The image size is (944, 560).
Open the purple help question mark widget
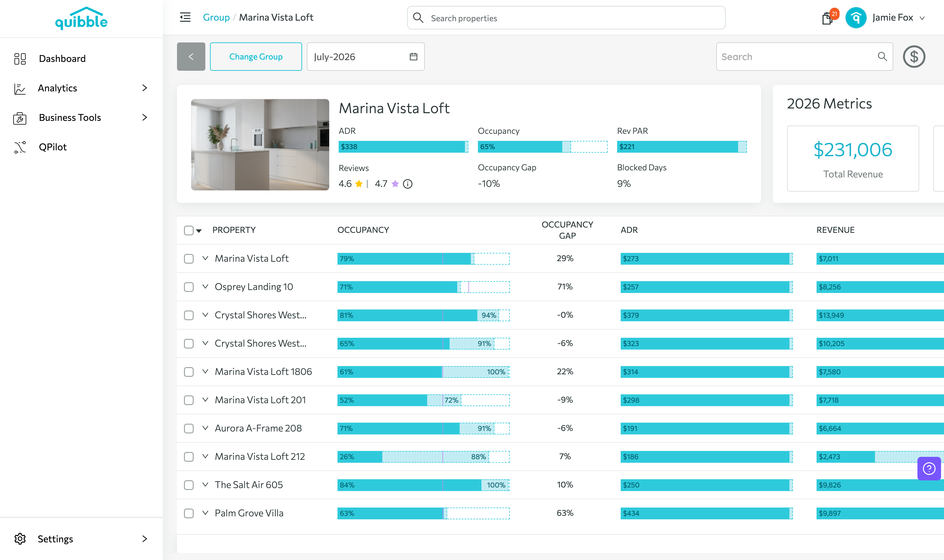coord(929,469)
